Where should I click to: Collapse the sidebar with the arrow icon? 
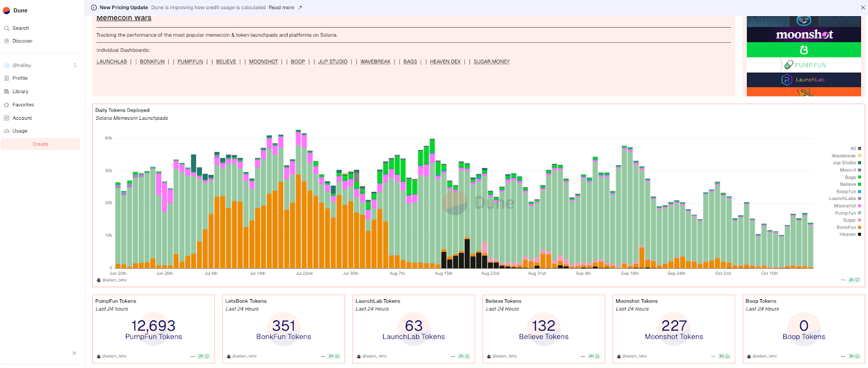coord(74,353)
